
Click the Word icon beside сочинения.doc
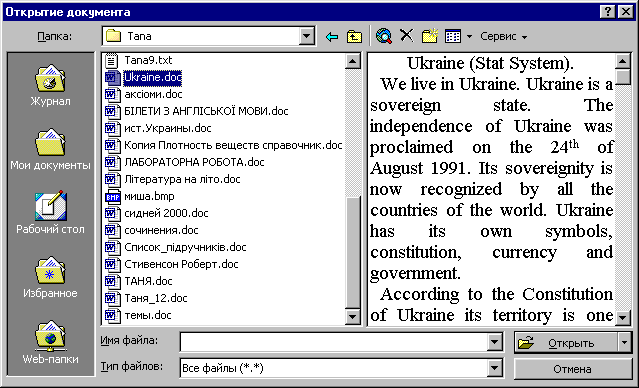point(112,231)
